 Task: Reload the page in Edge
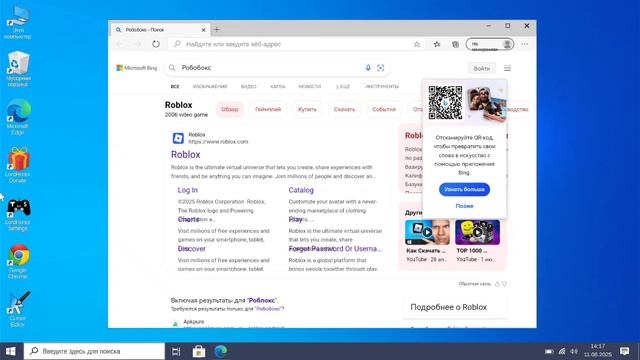point(156,44)
